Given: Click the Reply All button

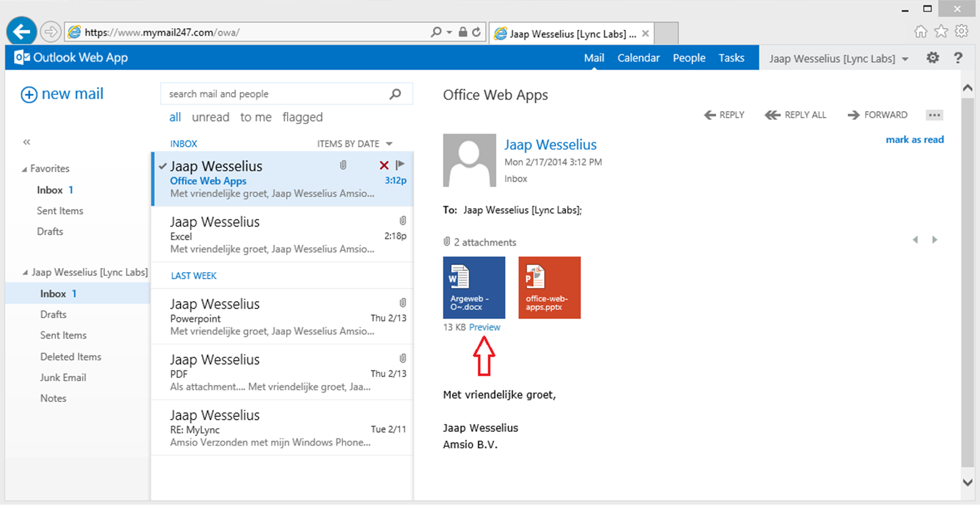Looking at the screenshot, I should [795, 115].
